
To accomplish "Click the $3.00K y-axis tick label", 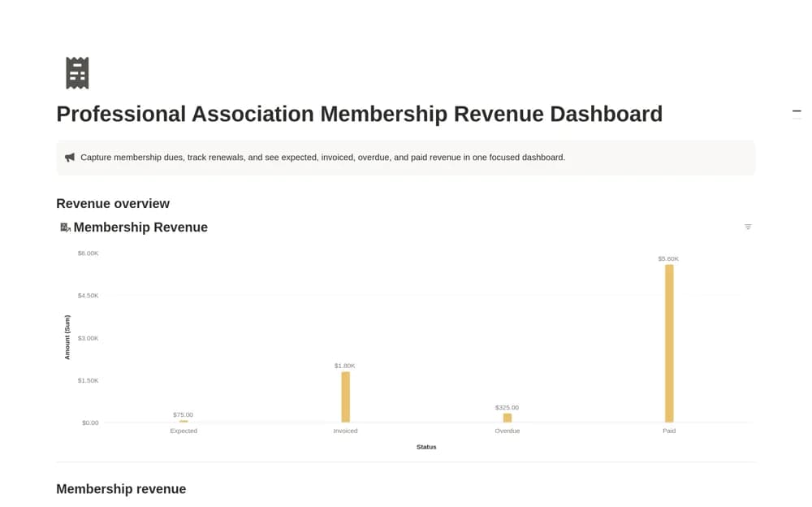I will [x=88, y=338].
